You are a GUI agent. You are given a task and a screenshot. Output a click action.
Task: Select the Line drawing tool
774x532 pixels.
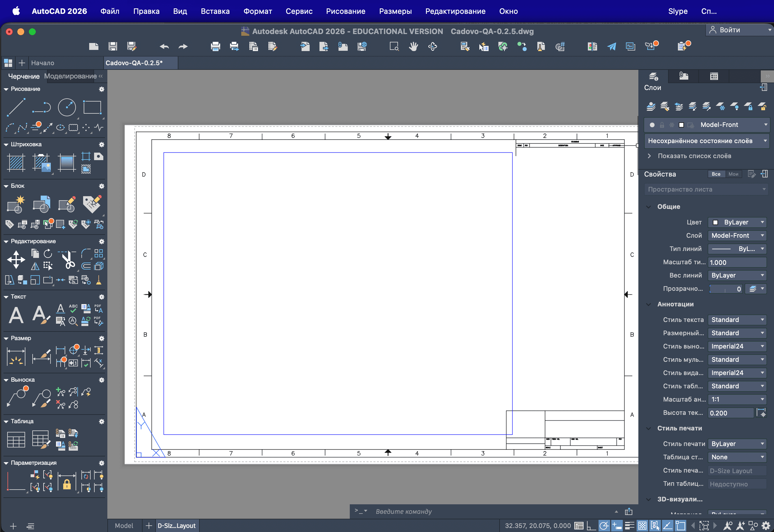pyautogui.click(x=16, y=107)
